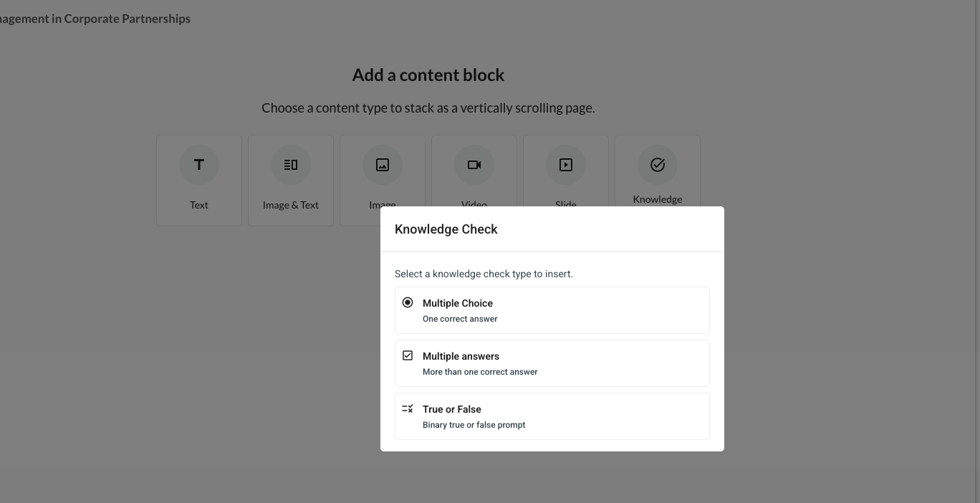Click the Knowledge Check dialog title
Viewport: 980px width, 503px height.
click(x=446, y=229)
